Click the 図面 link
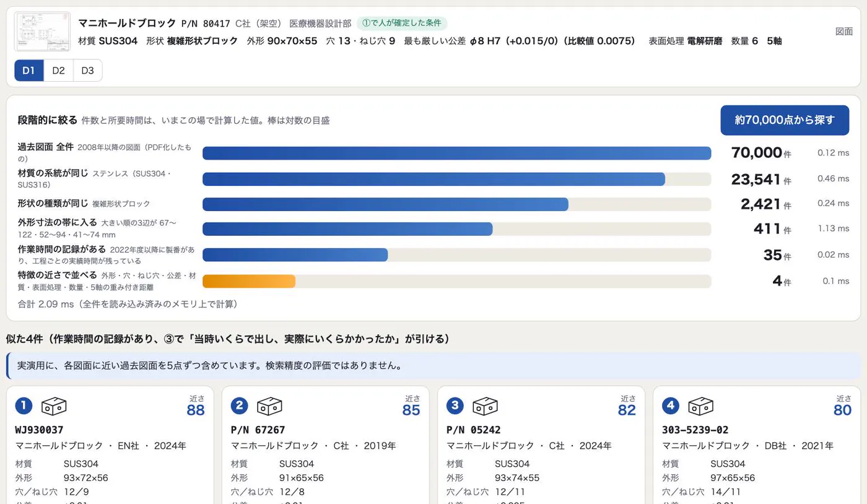 [844, 32]
